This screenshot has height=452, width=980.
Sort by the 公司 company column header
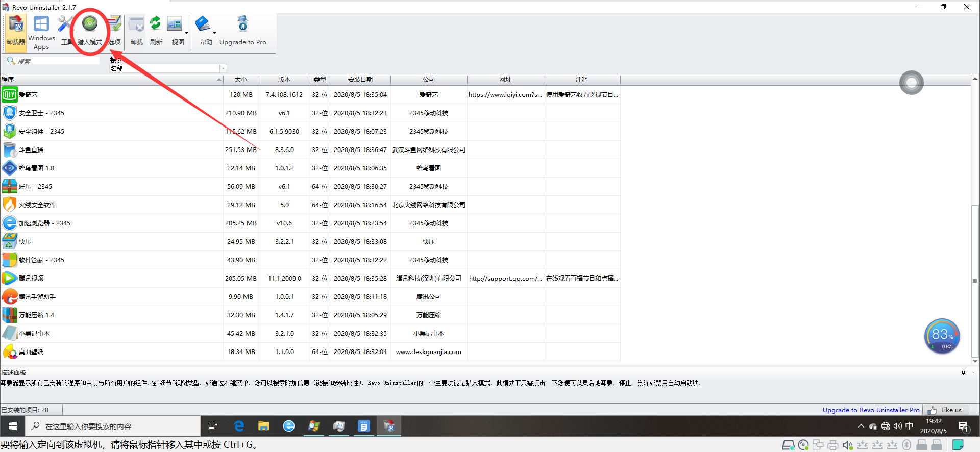pyautogui.click(x=429, y=80)
